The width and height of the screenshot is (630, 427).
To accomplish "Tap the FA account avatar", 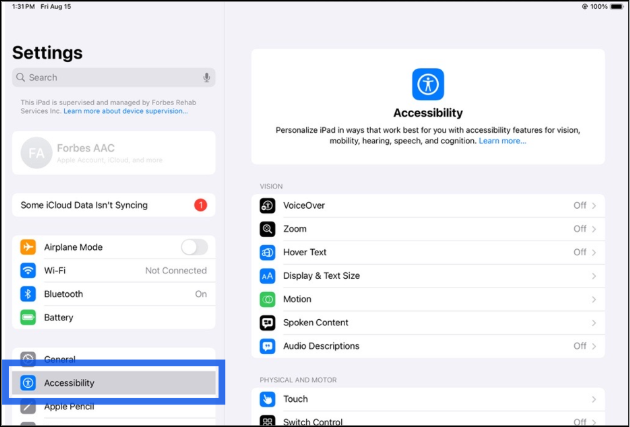I will (37, 153).
